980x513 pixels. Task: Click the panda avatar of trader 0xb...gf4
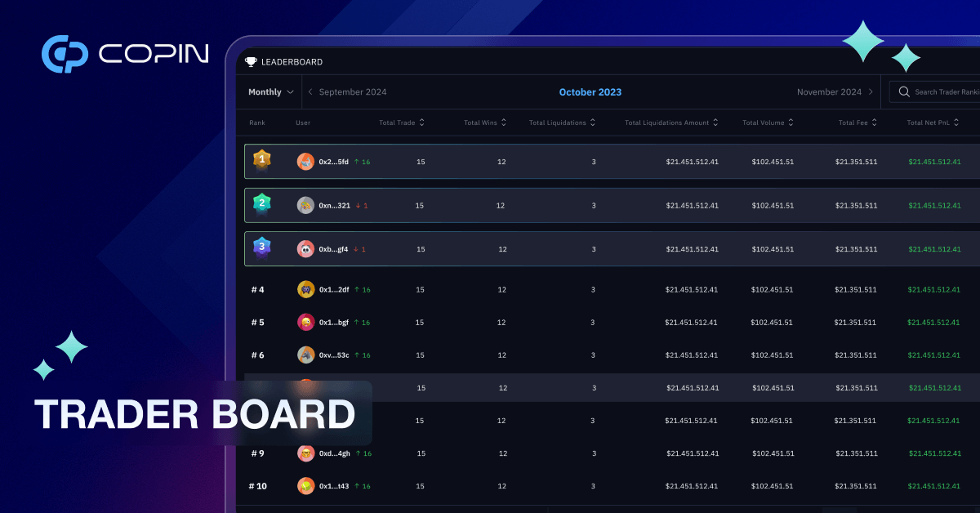[305, 249]
